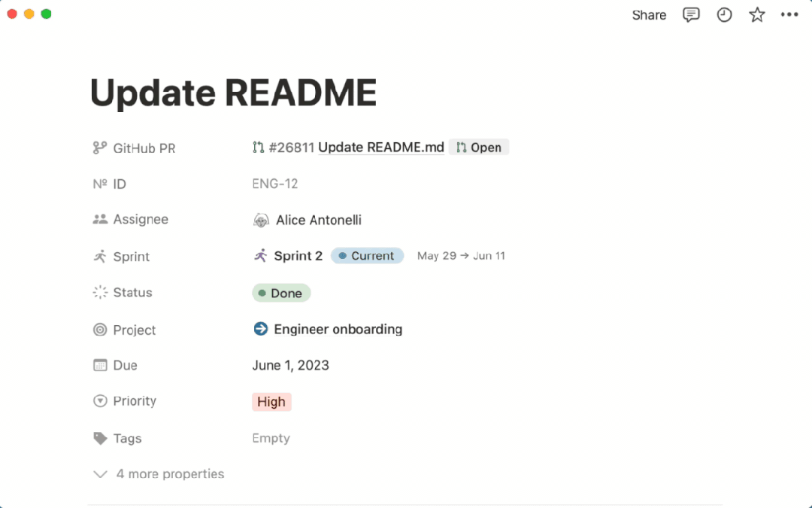Click the Share button
Viewport: 812px width, 508px height.
click(x=649, y=15)
